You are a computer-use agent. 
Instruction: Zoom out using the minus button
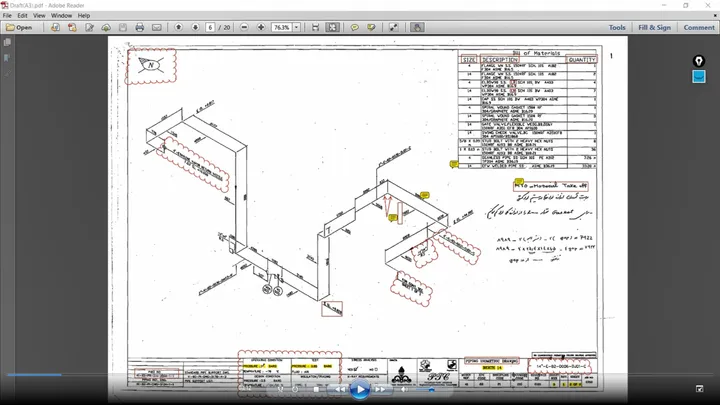244,28
